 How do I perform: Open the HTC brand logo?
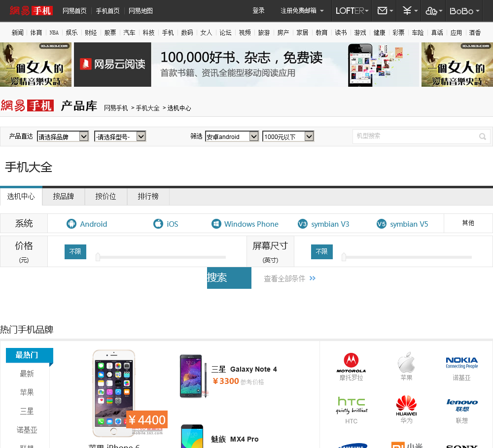[352, 405]
